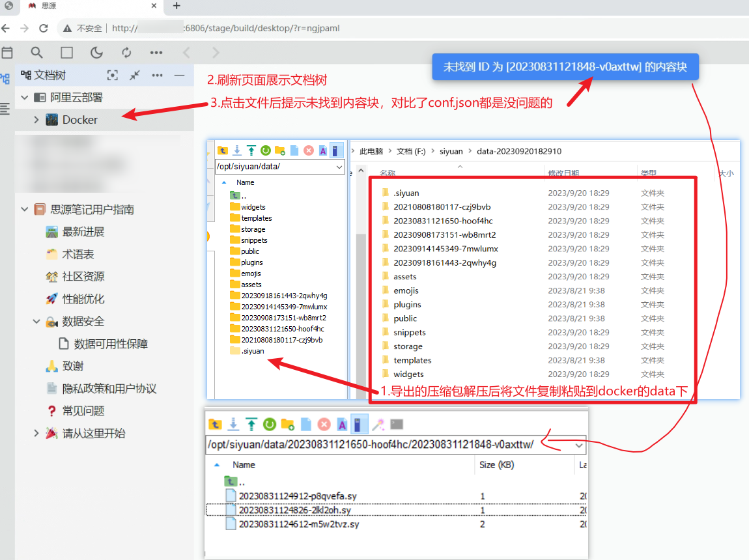The width and height of the screenshot is (749, 560).
Task: Sort by Name column in lower panel
Action: 244,464
